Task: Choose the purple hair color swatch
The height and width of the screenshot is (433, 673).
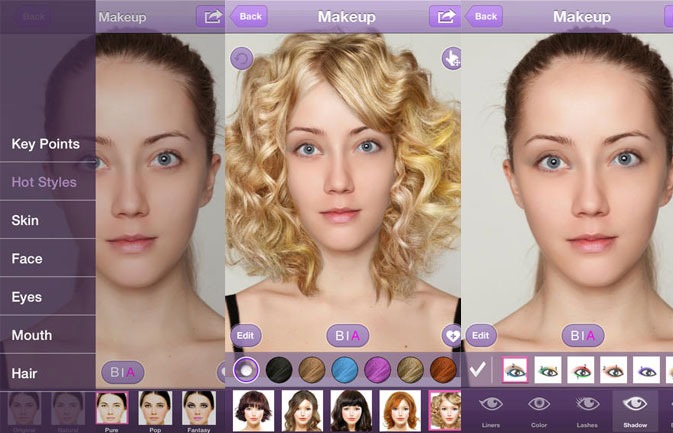Action: [x=377, y=370]
